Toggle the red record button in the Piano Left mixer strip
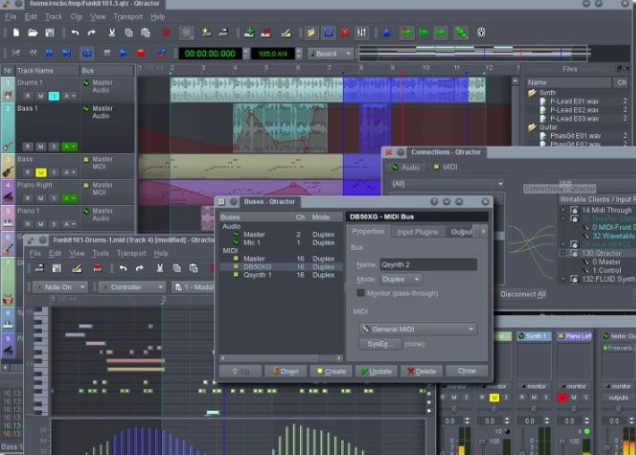The image size is (636, 455). [562, 398]
